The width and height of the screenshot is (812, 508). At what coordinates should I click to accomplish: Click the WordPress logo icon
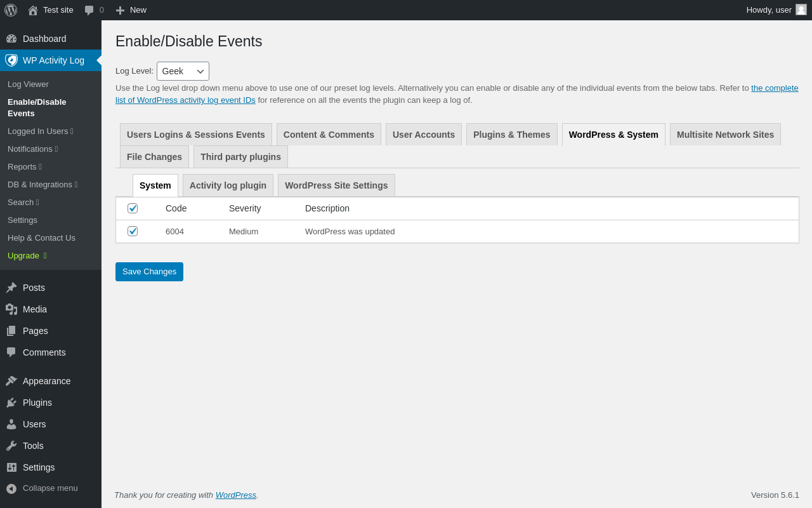click(11, 10)
